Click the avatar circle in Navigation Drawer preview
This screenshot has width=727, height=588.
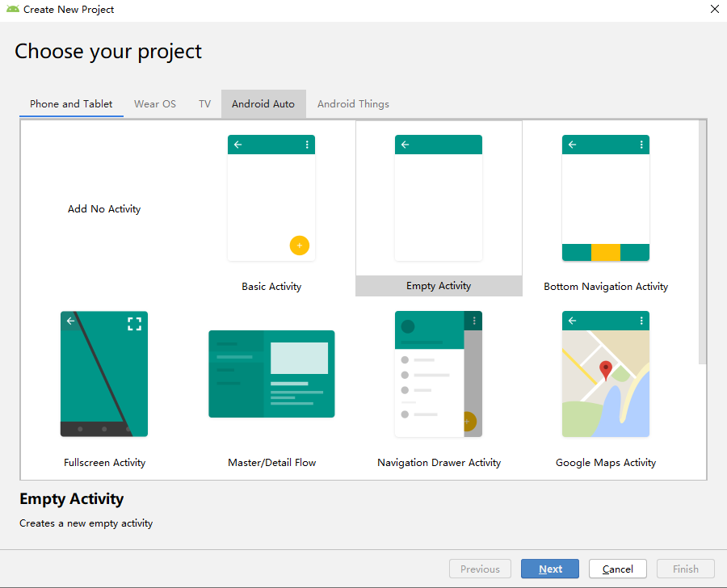(x=408, y=326)
